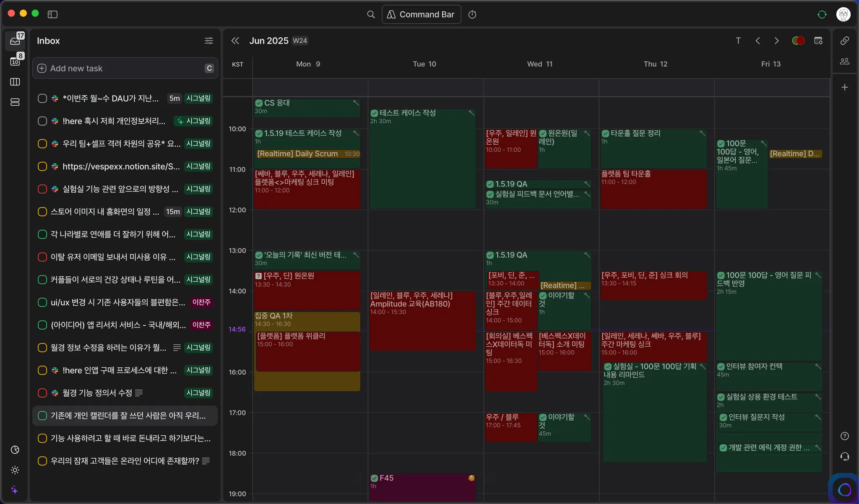Mark 'CS 응대' event checkmark

coord(259,103)
